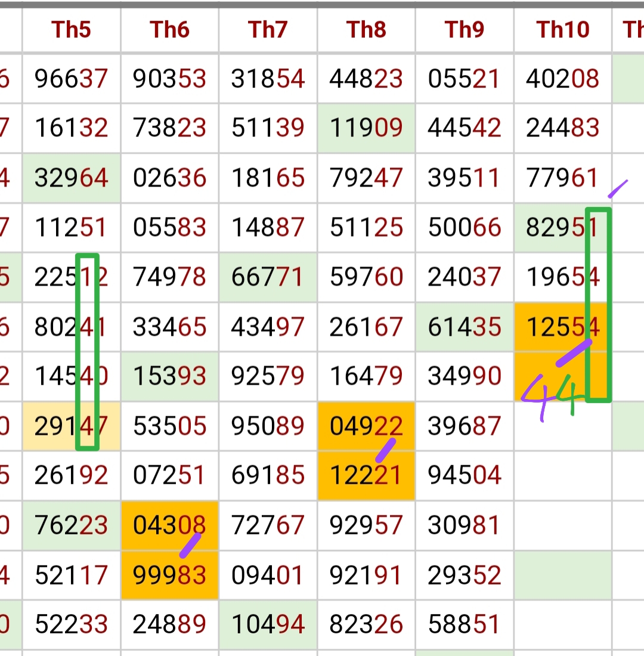The image size is (644, 656).
Task: Click the number 02636
Action: [169, 178]
